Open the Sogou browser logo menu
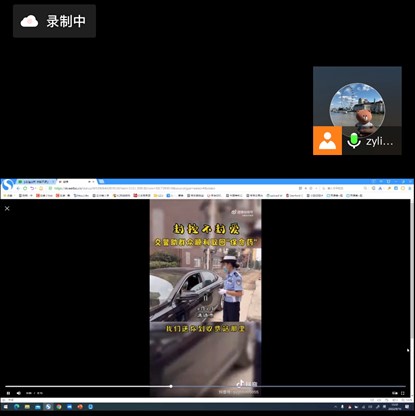 click(7, 185)
